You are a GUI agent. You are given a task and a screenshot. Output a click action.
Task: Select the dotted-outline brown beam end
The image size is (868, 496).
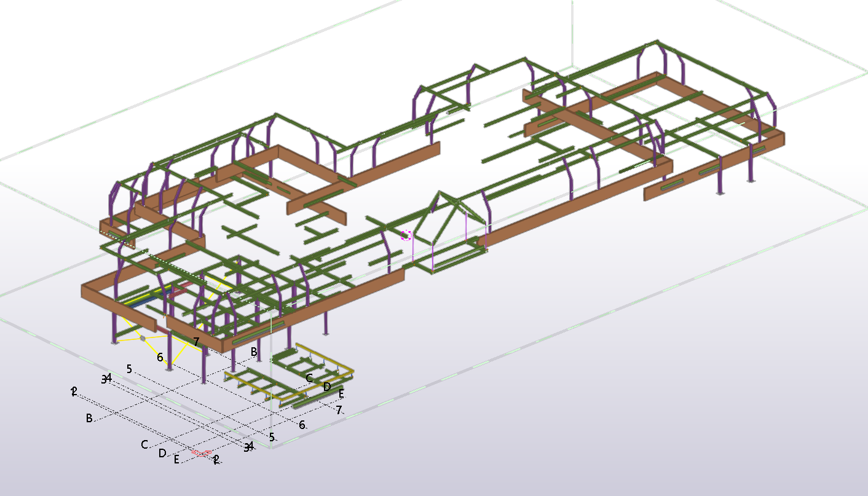click(117, 233)
